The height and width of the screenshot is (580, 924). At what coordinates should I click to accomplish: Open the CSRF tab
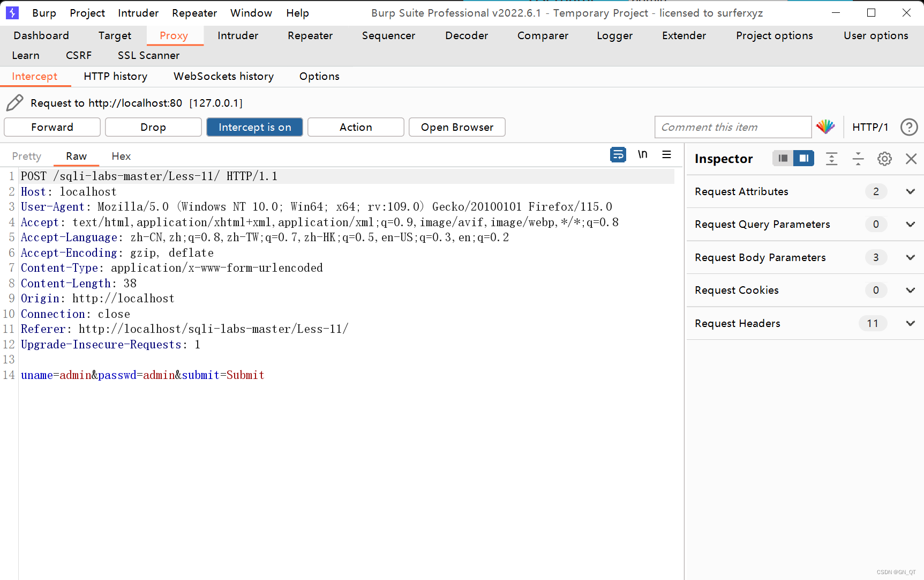click(x=79, y=55)
